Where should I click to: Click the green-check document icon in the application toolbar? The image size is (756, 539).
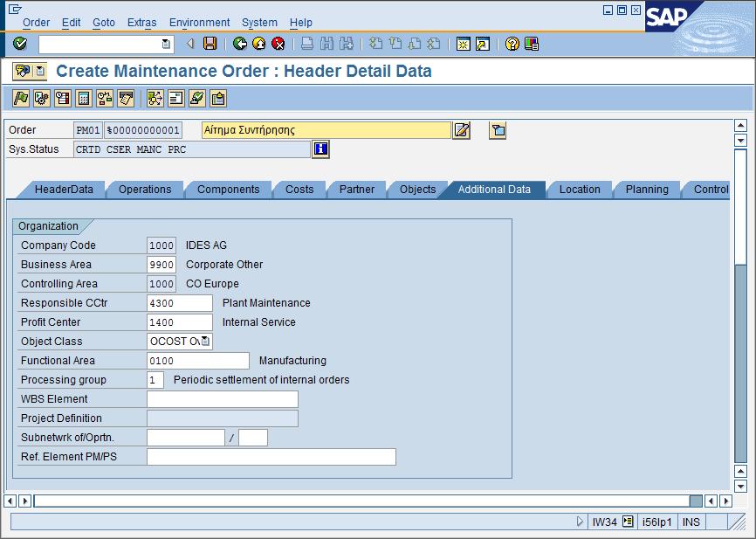coord(197,99)
